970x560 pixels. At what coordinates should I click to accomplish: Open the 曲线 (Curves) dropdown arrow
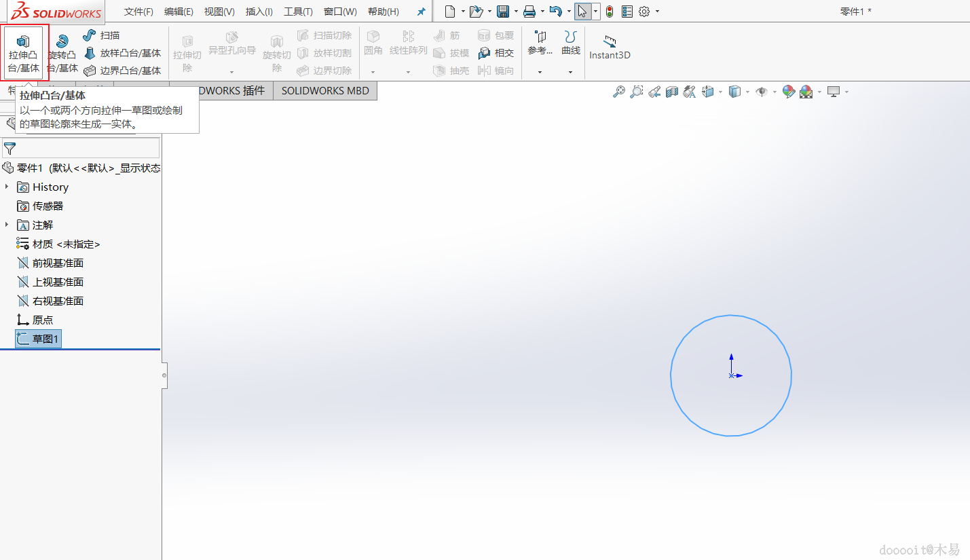click(570, 72)
